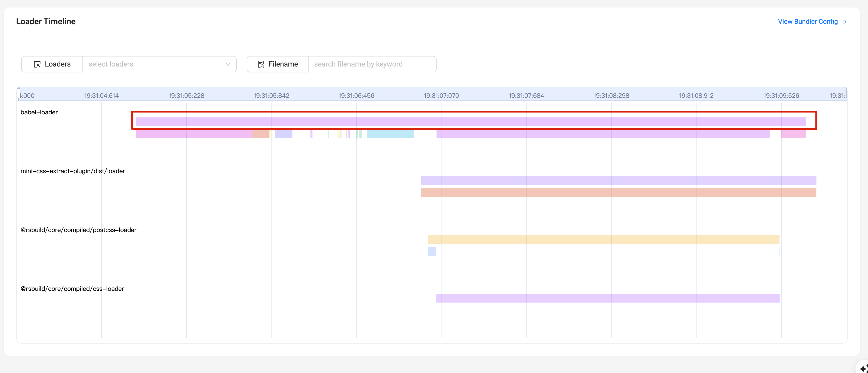Focus the search filename by keyword field

(372, 64)
